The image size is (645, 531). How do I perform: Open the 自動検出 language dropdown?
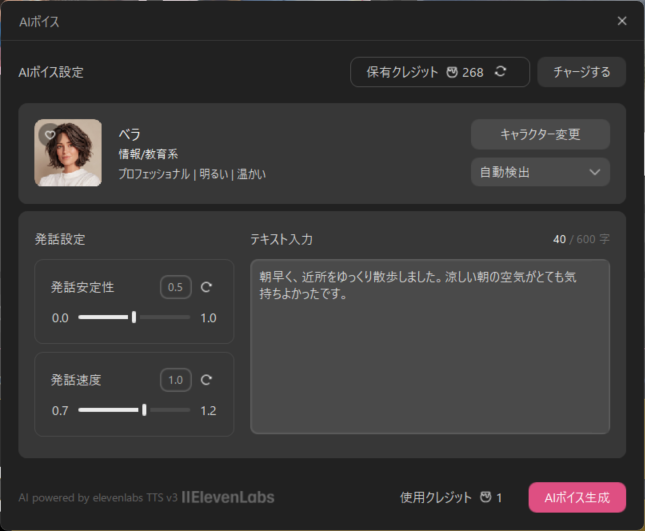coord(540,172)
